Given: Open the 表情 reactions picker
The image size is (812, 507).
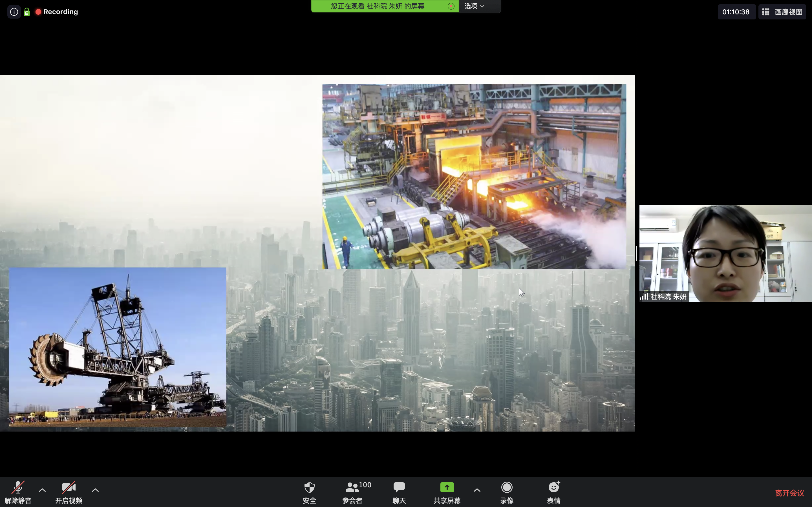Looking at the screenshot, I should (x=554, y=492).
